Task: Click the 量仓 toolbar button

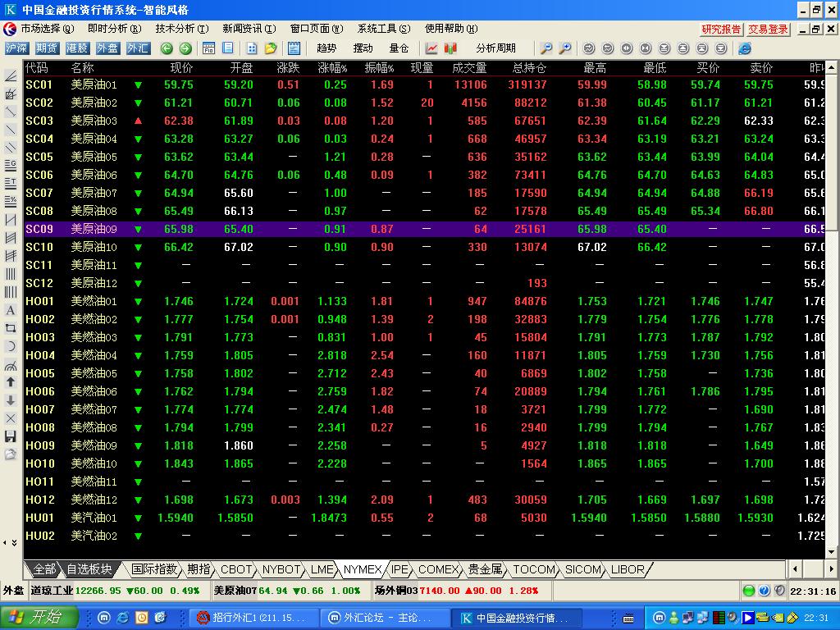Action: tap(399, 48)
